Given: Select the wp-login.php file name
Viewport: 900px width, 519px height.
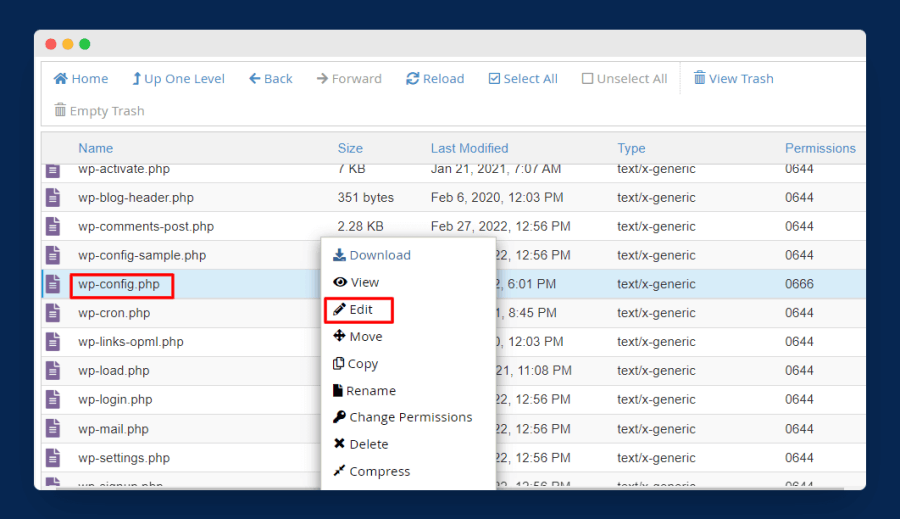Looking at the screenshot, I should (x=115, y=399).
